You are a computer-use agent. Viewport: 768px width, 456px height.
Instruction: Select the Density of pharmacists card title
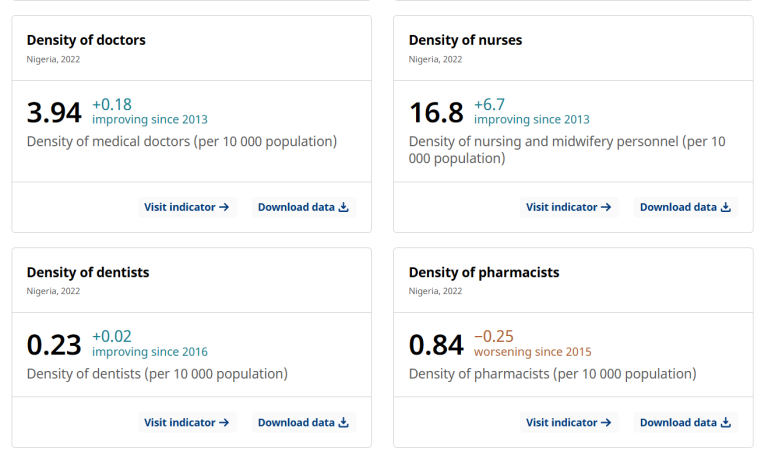(x=484, y=272)
